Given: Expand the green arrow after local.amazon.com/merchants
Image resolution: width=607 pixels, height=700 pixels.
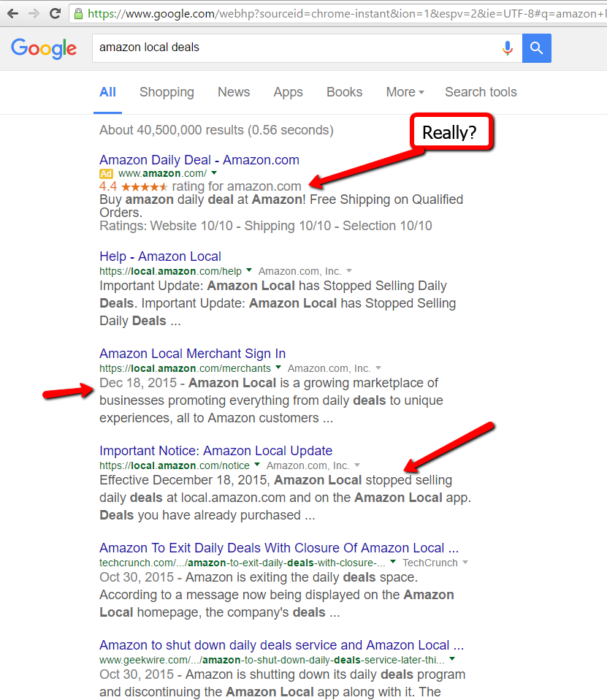Looking at the screenshot, I should pos(278,368).
